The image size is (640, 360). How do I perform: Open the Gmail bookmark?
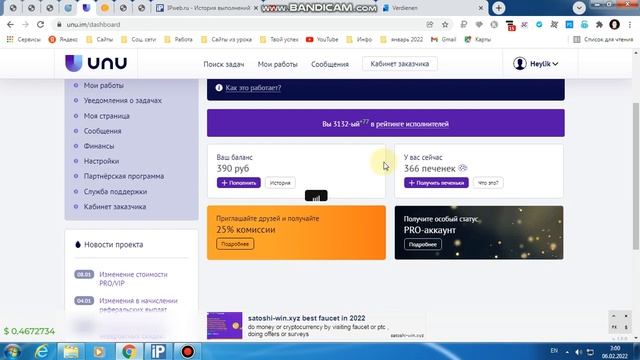443,40
